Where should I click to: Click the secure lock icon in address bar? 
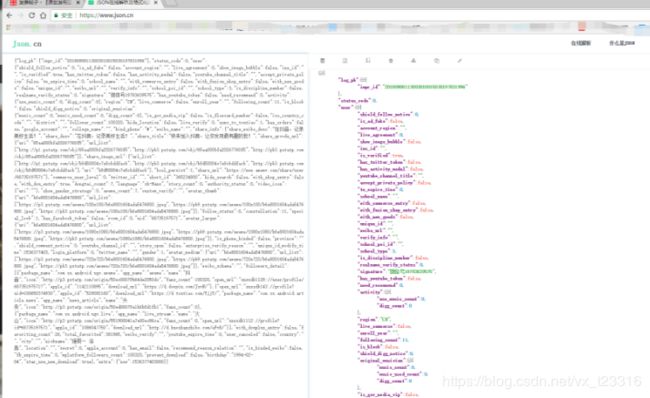pyautogui.click(x=56, y=15)
